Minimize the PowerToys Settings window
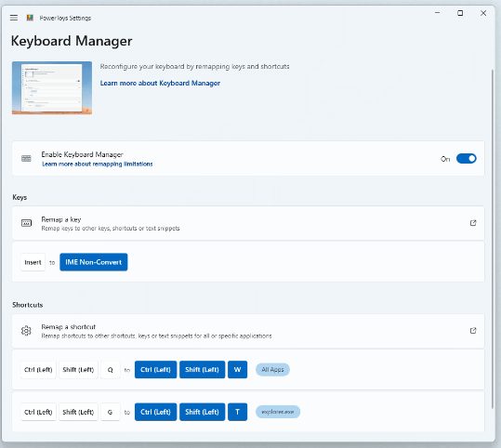 pyautogui.click(x=437, y=13)
